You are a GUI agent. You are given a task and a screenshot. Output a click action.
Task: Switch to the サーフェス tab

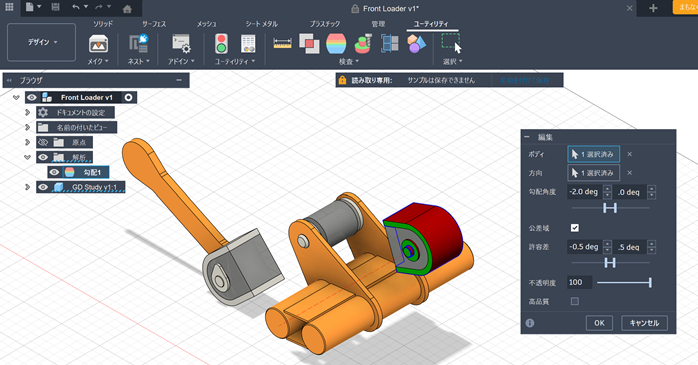pos(154,24)
